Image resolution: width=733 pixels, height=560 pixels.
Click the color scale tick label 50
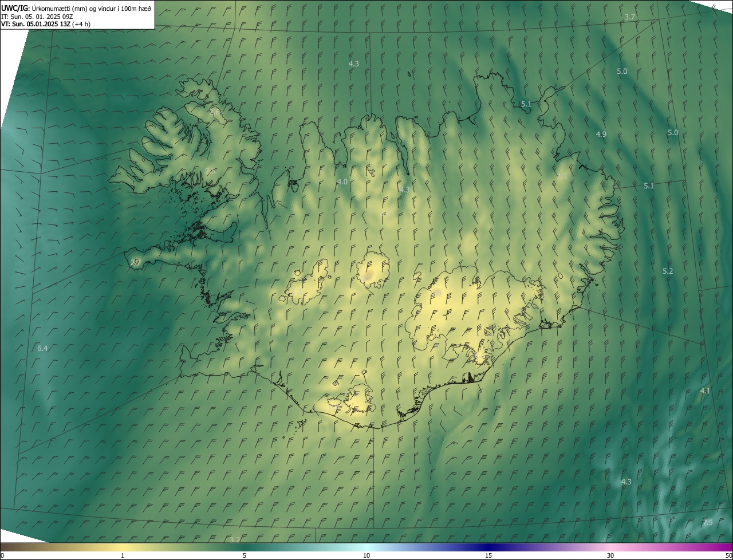point(728,555)
